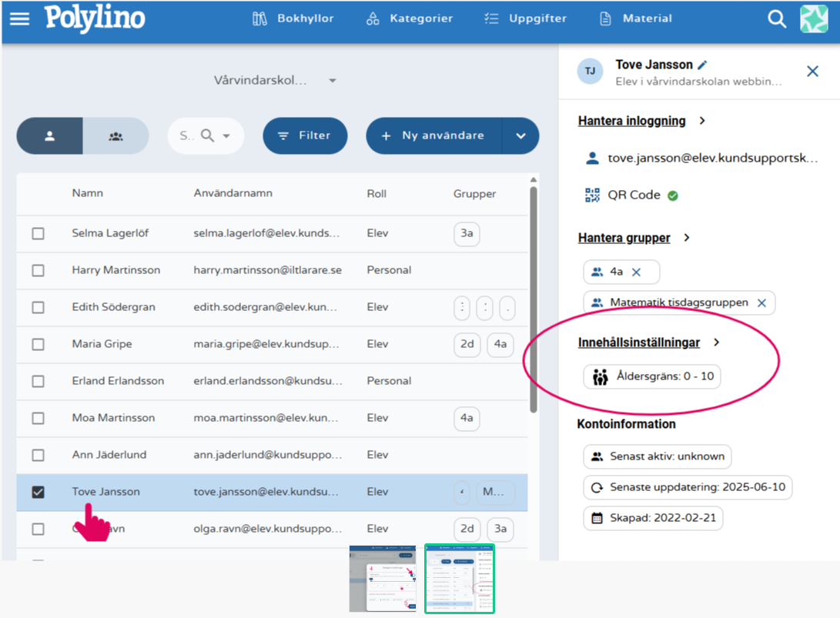Click the QR Code icon

pyautogui.click(x=592, y=195)
